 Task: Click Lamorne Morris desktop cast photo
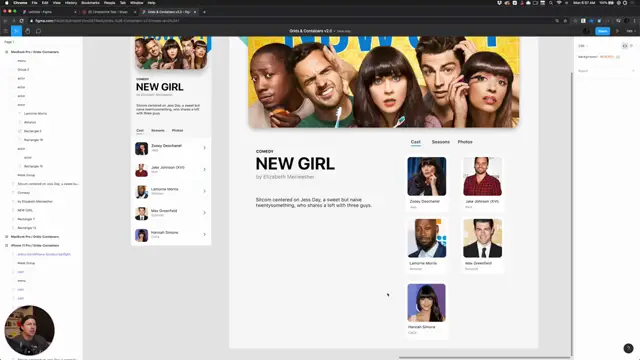[427, 238]
